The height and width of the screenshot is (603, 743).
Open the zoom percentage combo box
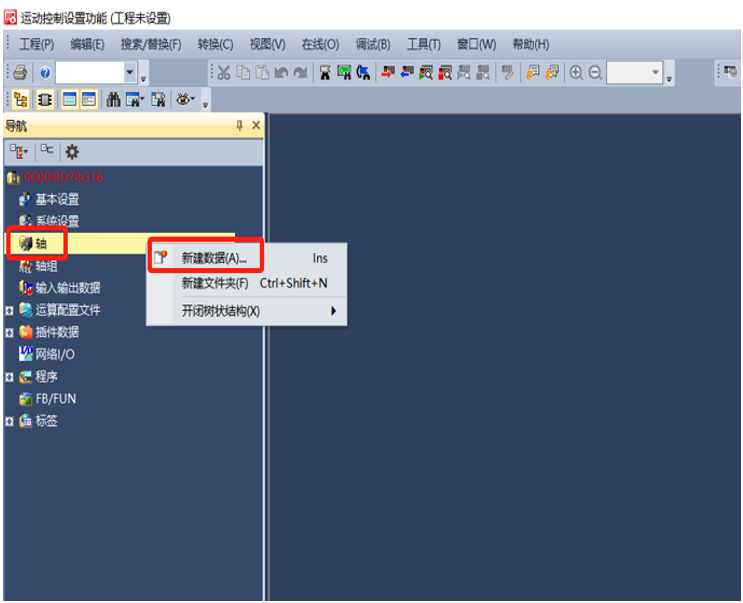(x=634, y=72)
